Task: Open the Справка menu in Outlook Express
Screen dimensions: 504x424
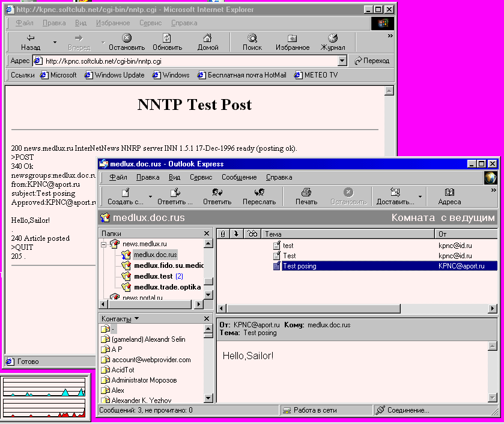Action: (x=279, y=177)
